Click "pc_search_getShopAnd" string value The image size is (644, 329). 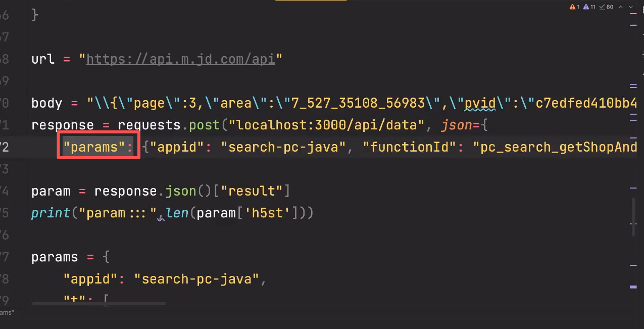coord(555,147)
